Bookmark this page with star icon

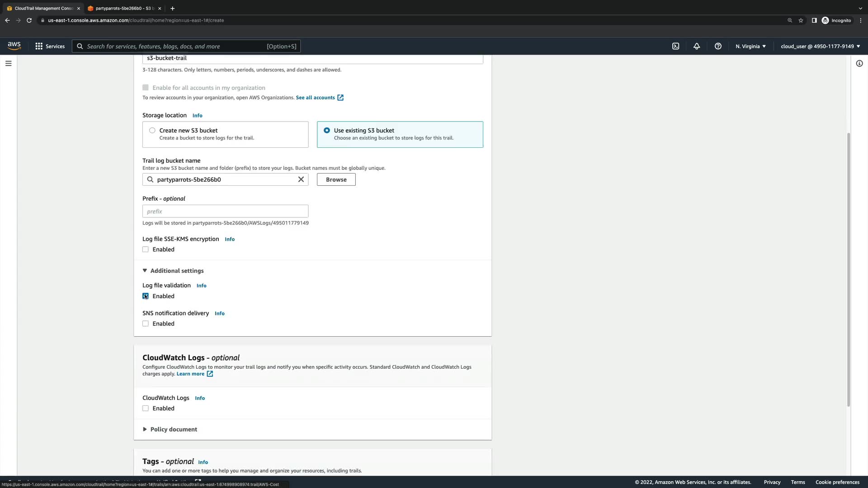[801, 20]
